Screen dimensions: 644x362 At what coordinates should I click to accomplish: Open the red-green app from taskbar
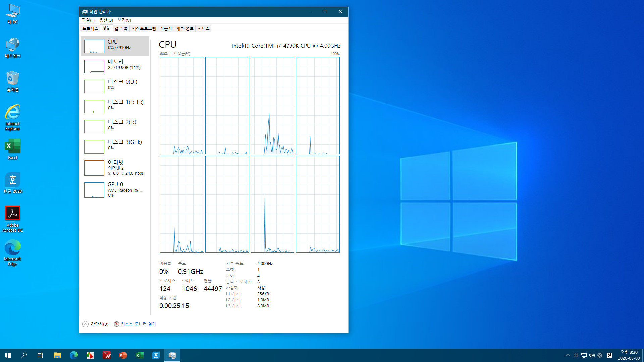tap(90, 355)
